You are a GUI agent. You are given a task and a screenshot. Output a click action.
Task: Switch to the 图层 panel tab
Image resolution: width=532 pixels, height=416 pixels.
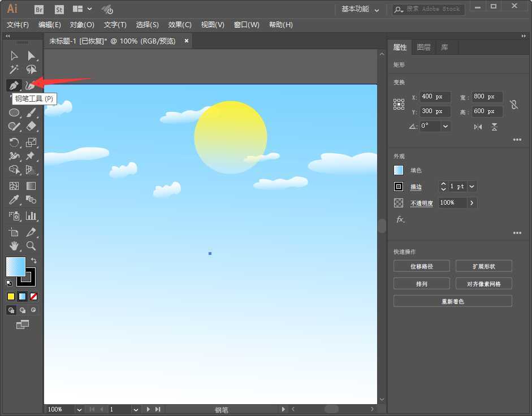423,47
